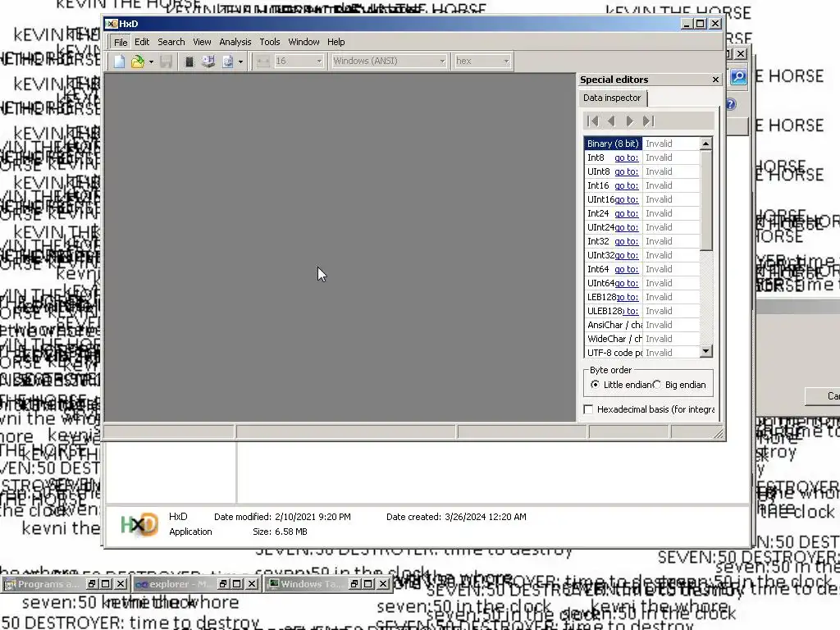Open the Help menu

coord(336,42)
